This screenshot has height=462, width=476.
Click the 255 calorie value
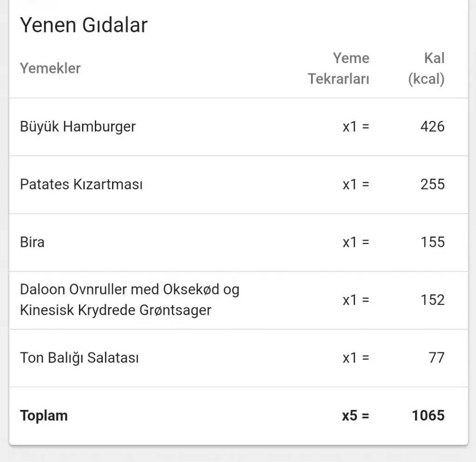pos(432,185)
